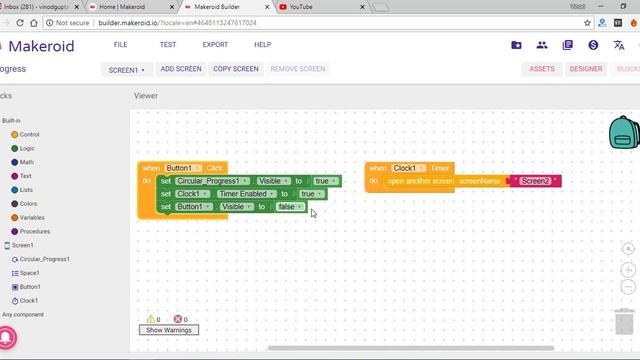Click the Show Warnings button
640x360 pixels.
click(x=169, y=330)
